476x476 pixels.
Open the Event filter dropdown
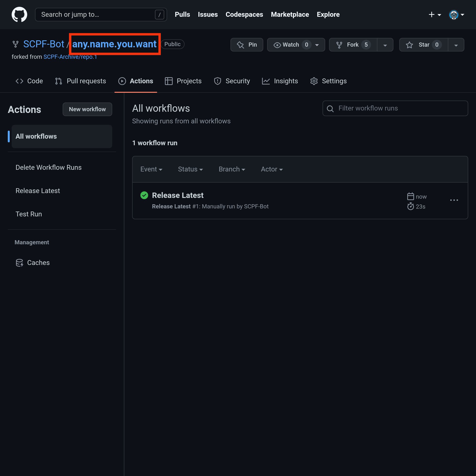coord(151,169)
